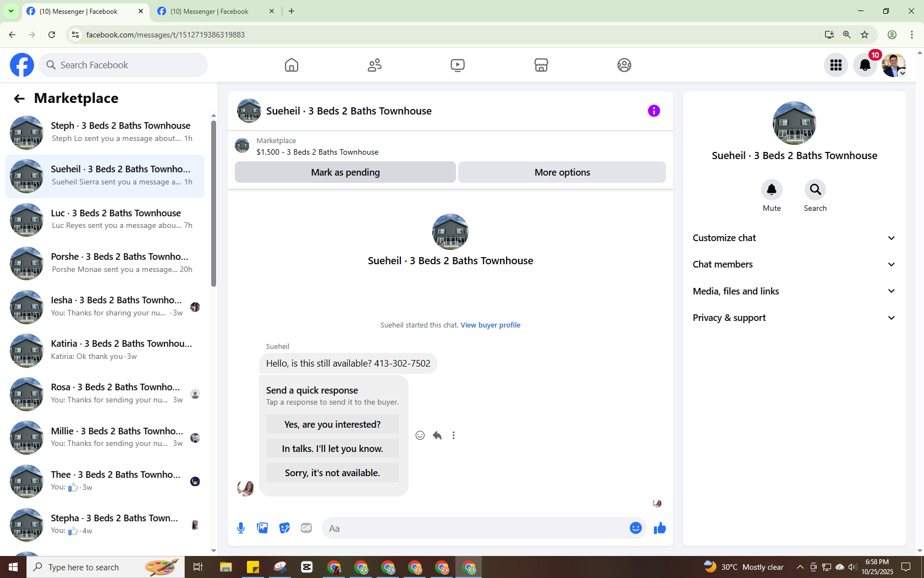Click the More options button

click(562, 172)
